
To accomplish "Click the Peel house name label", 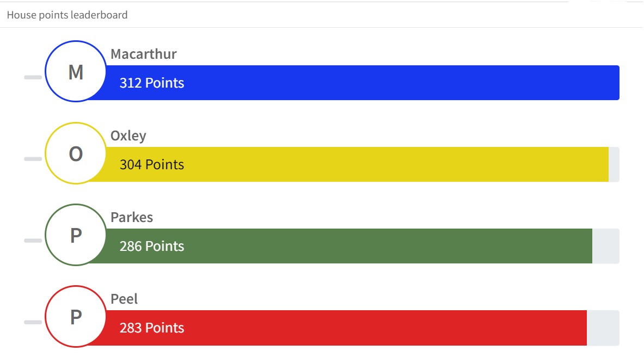I will coord(124,299).
